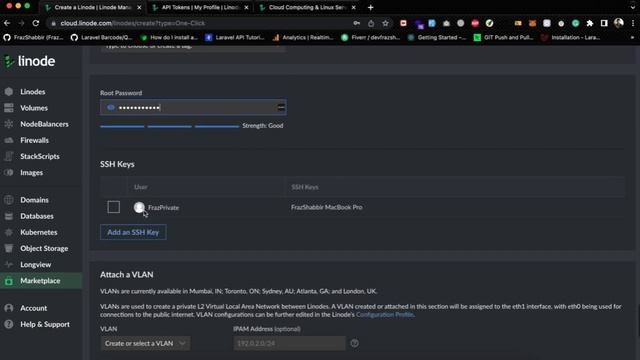Open GIT Push and Pull bookmark
The height and width of the screenshot is (360, 640).
click(503, 38)
